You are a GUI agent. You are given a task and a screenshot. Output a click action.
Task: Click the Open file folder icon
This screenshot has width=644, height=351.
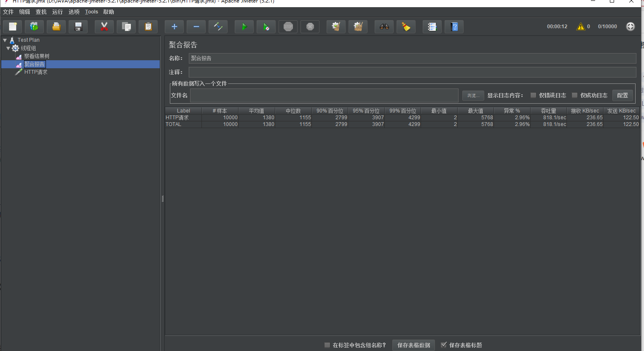click(x=56, y=27)
